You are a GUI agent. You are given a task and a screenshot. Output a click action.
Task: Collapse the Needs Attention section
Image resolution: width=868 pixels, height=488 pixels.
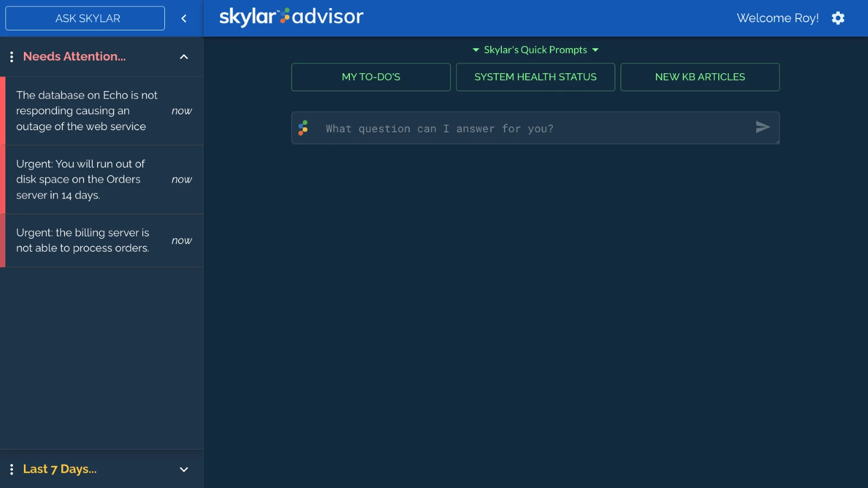pyautogui.click(x=184, y=56)
